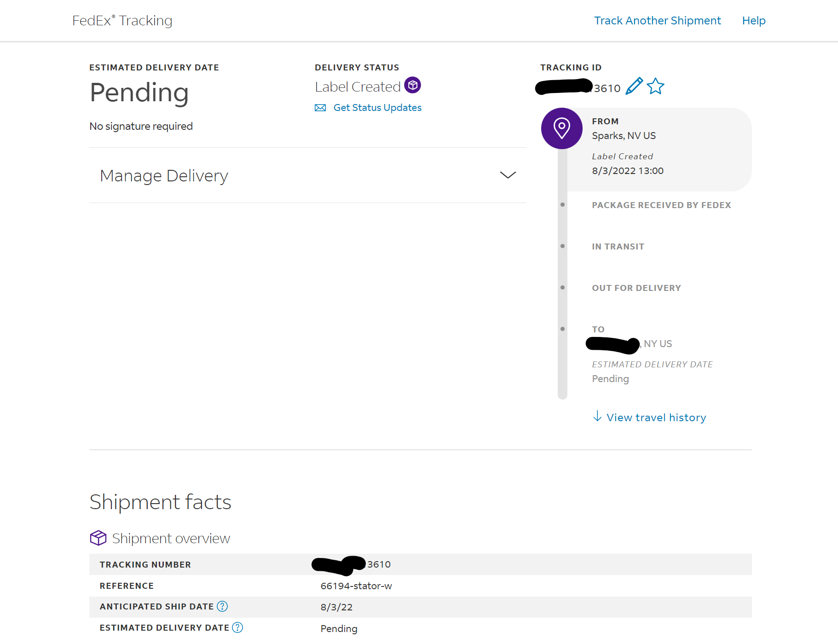Click the FedEx Tracking logo text
Screen dimensions: 838x644
(x=122, y=21)
